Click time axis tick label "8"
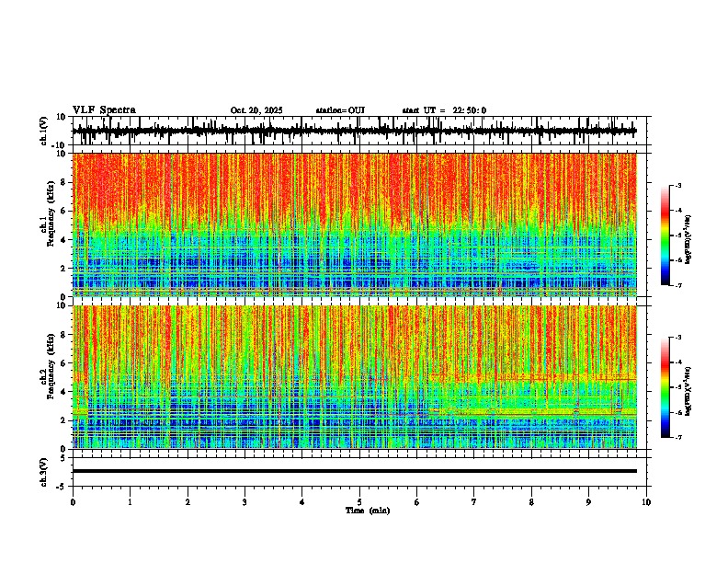Viewport: 728px width, 563px height. point(531,502)
